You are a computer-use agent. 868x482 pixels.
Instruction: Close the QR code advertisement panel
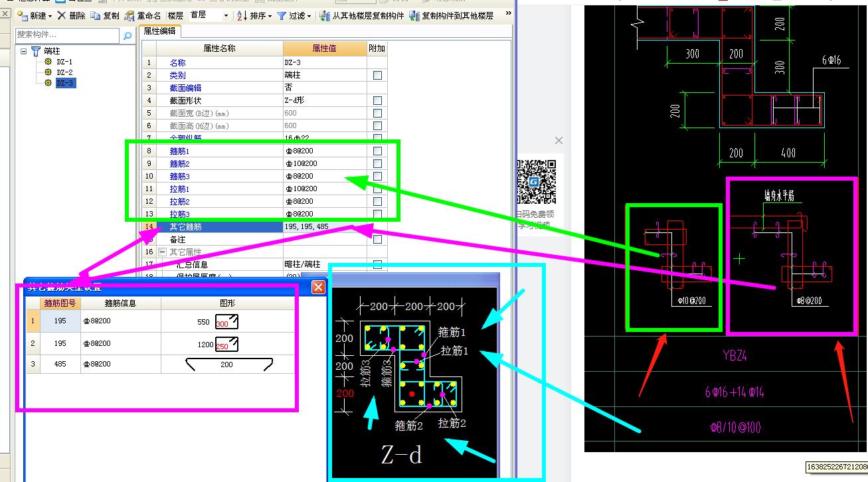point(559,140)
